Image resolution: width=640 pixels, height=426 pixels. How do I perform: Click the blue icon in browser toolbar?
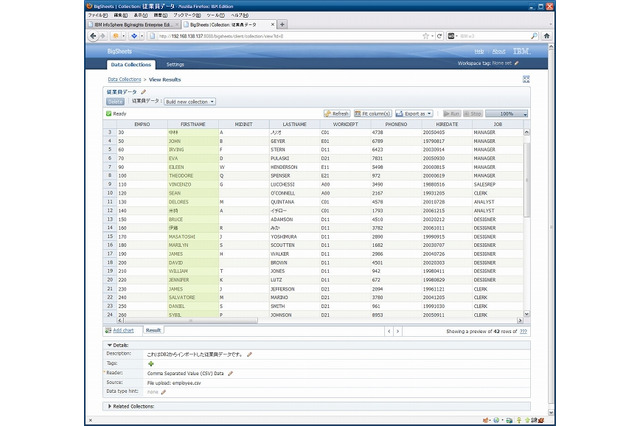tap(134, 36)
